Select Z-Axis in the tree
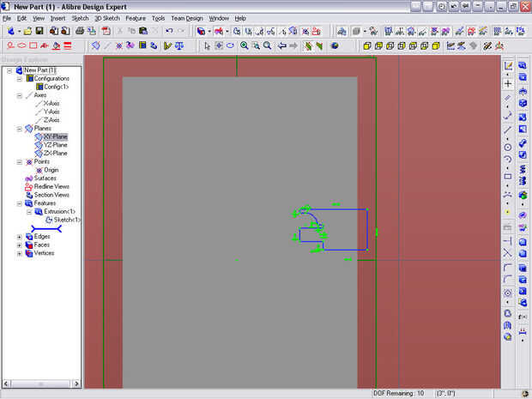This screenshot has width=532, height=399. pyautogui.click(x=51, y=120)
